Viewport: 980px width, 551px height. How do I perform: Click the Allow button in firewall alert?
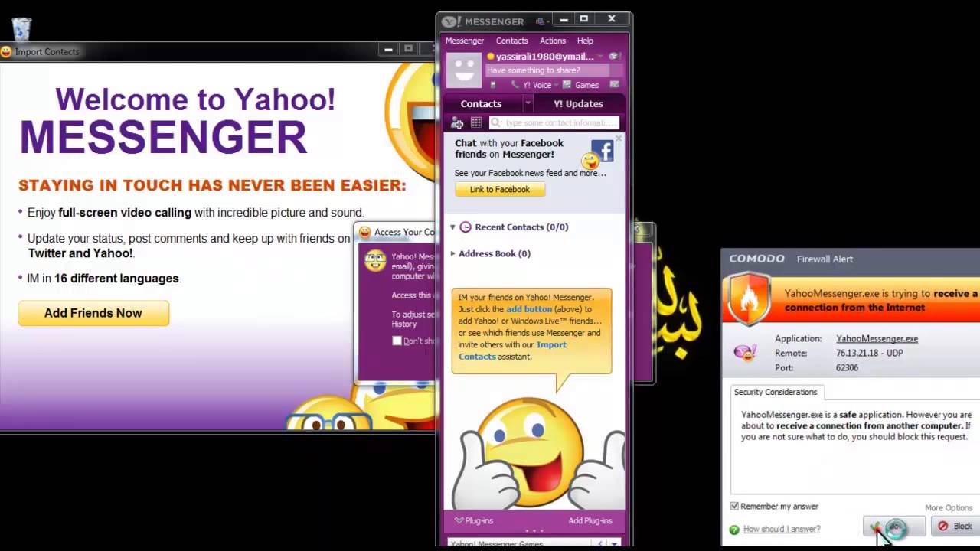pyautogui.click(x=893, y=527)
